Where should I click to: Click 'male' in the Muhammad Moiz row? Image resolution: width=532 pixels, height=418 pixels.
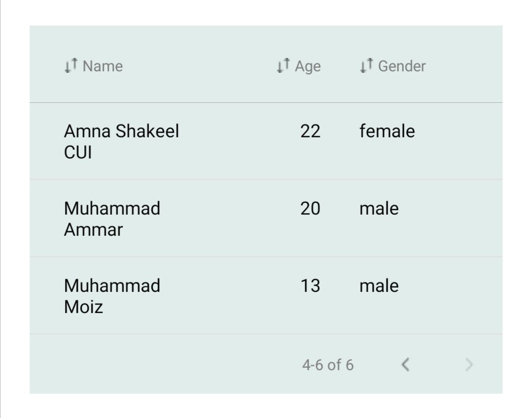[x=379, y=286]
